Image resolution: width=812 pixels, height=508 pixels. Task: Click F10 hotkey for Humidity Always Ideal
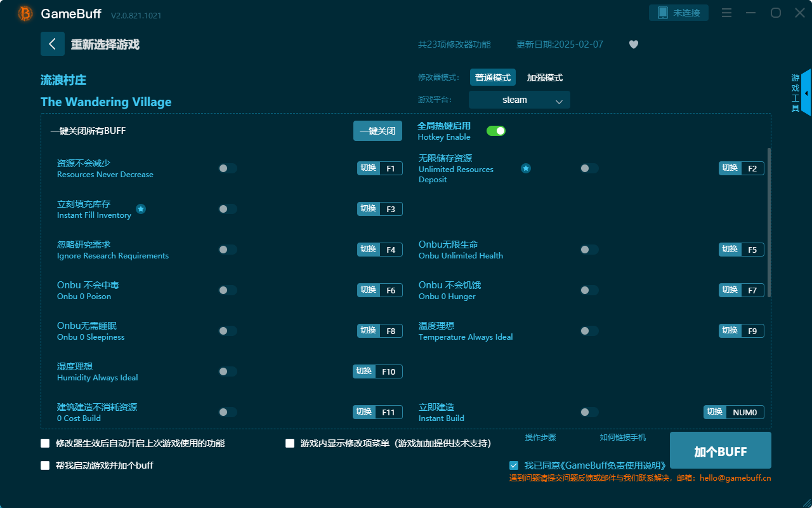378,371
